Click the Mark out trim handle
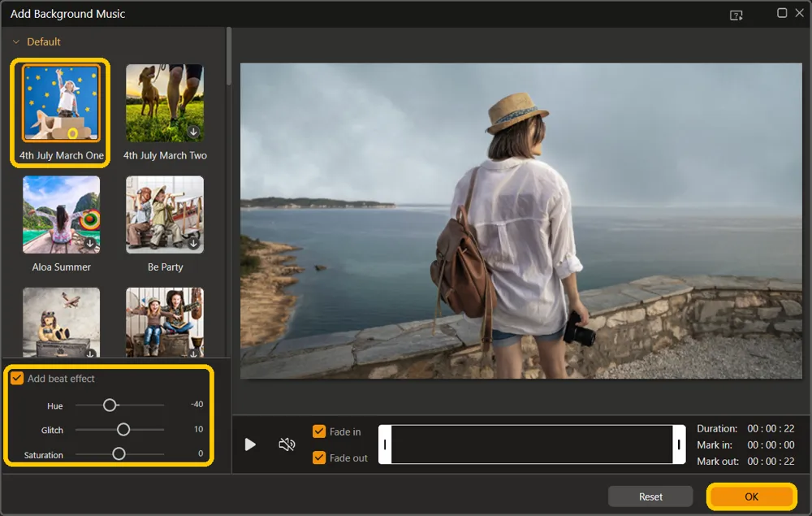Image resolution: width=812 pixels, height=516 pixels. (x=679, y=444)
